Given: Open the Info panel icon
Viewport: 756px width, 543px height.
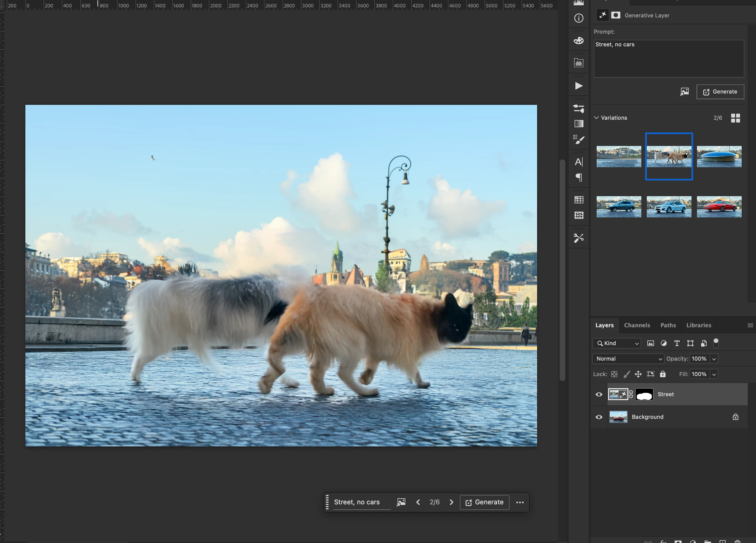Looking at the screenshot, I should tap(579, 18).
